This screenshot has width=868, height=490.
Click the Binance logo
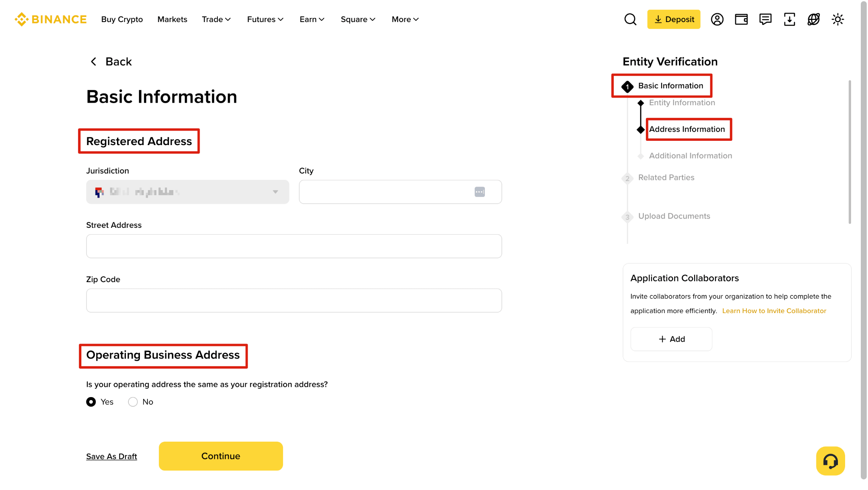point(51,19)
